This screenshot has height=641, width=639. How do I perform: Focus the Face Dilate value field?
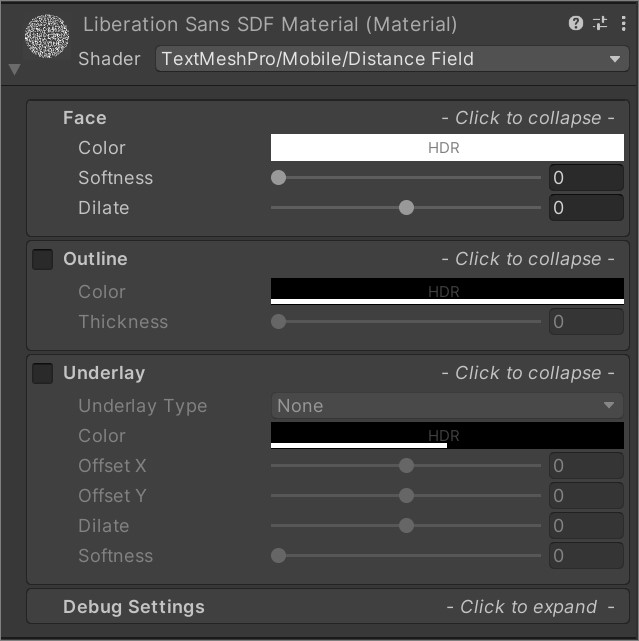tap(586, 208)
